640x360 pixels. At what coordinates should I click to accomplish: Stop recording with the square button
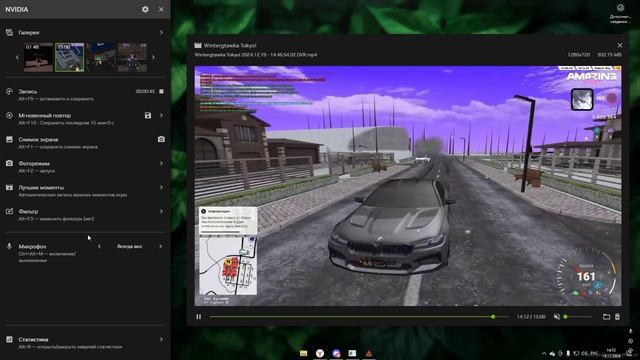click(161, 91)
